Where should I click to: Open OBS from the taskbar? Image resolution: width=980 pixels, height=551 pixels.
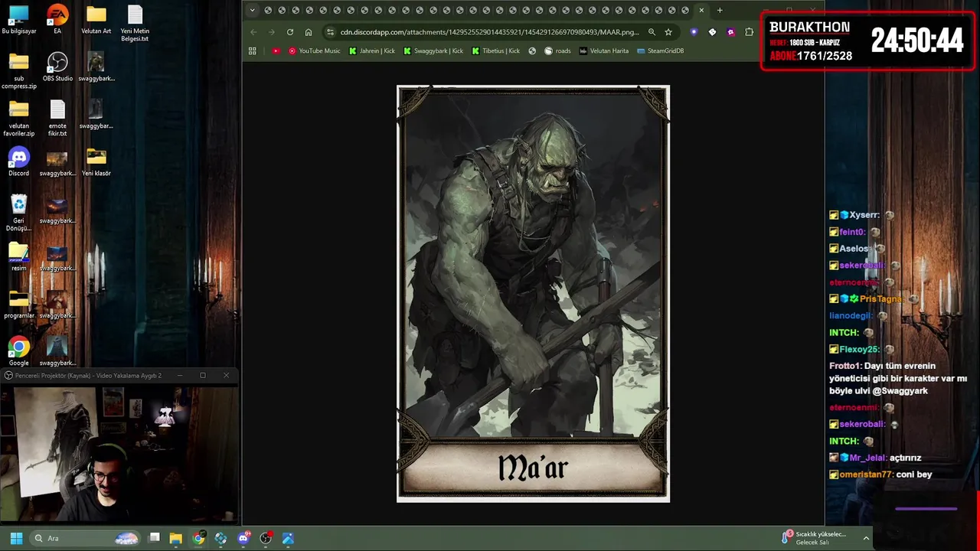266,538
